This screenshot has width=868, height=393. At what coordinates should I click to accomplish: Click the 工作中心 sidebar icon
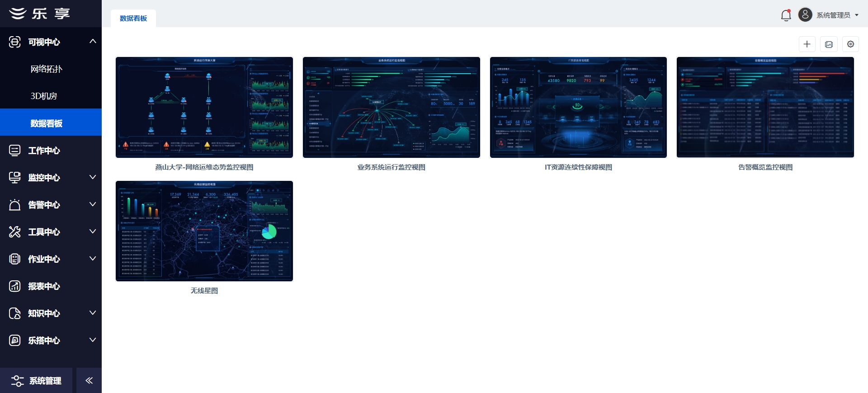point(15,151)
